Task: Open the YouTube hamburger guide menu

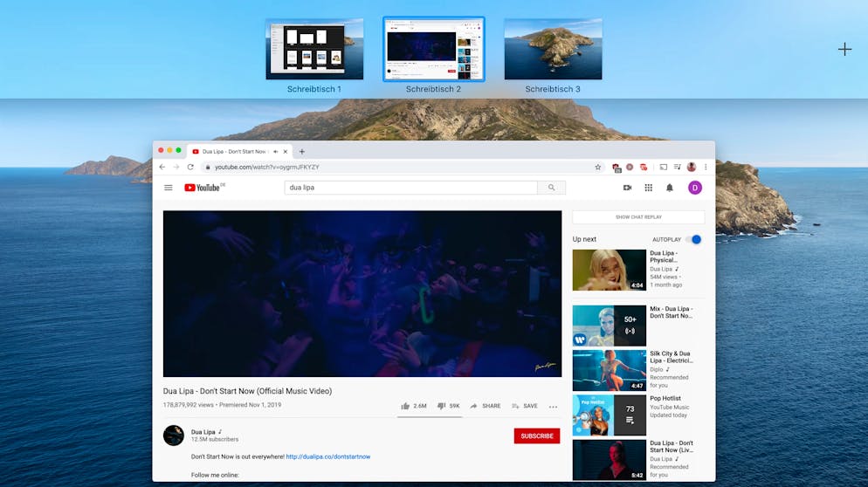Action: click(169, 188)
